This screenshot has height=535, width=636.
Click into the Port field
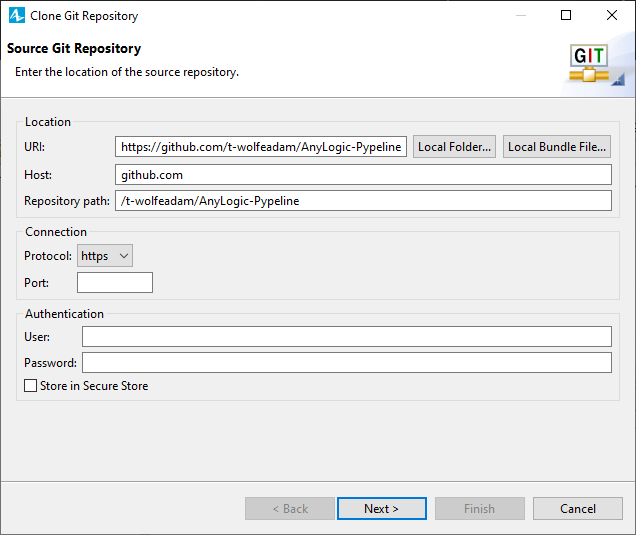pos(115,282)
